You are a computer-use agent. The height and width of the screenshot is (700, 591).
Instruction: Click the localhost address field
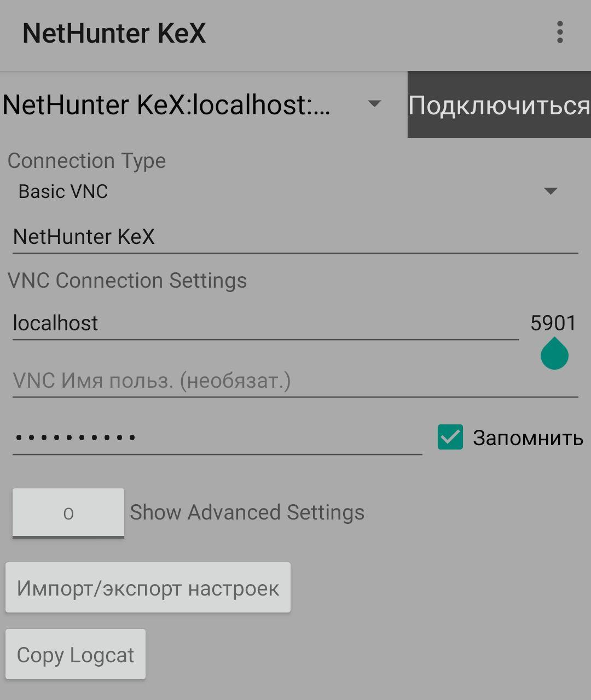click(265, 323)
